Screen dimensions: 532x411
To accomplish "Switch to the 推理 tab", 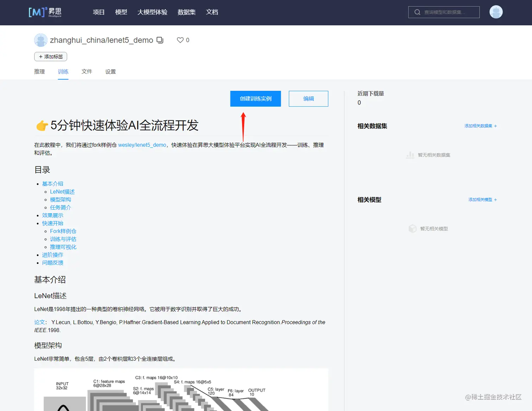I will (x=39, y=71).
